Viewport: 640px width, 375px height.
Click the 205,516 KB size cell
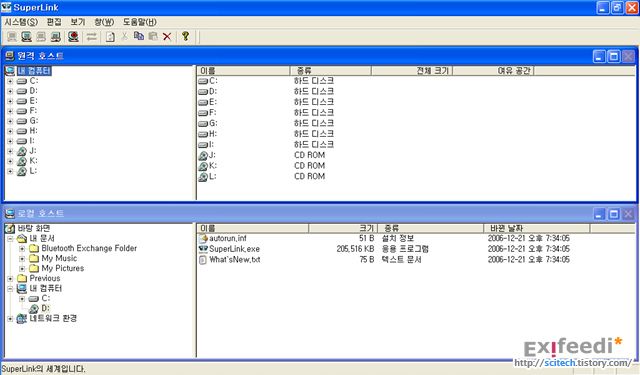coord(355,249)
